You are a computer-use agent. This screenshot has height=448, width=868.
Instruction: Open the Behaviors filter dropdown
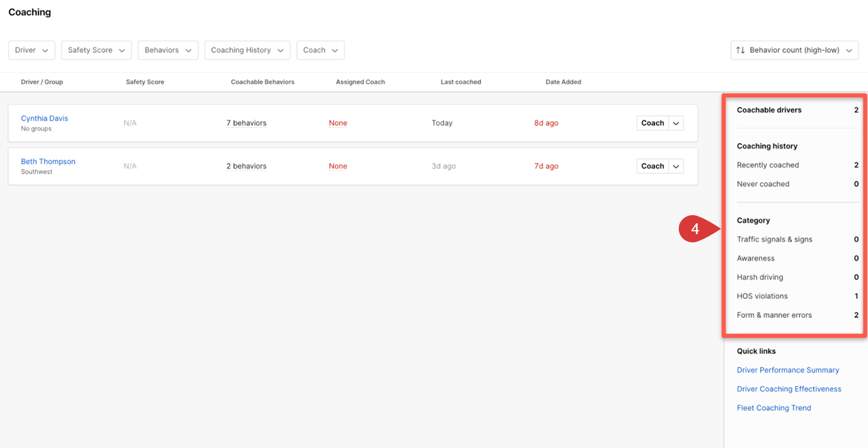[167, 50]
